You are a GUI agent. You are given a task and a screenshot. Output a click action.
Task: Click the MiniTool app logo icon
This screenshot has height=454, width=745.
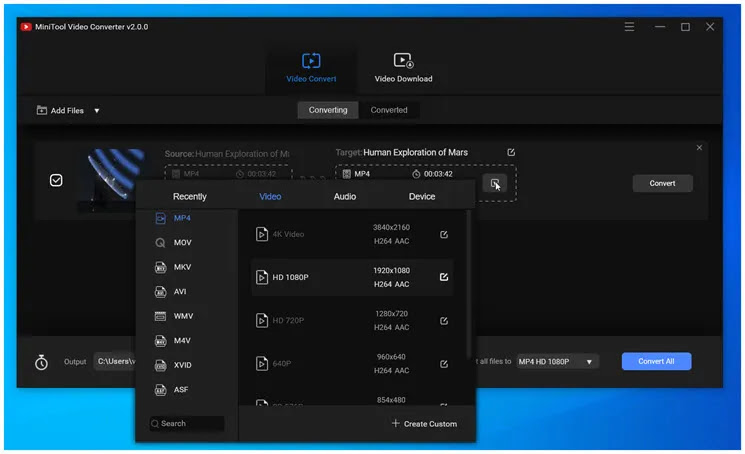(x=26, y=27)
